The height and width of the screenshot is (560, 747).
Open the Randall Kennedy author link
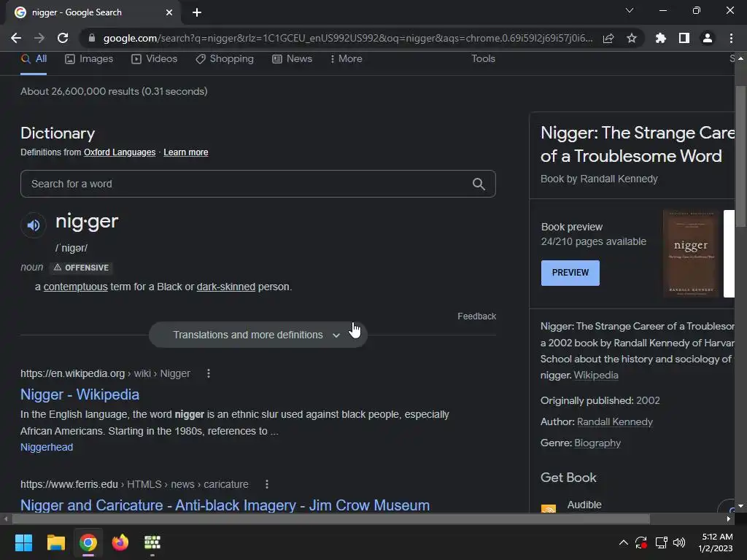click(614, 422)
